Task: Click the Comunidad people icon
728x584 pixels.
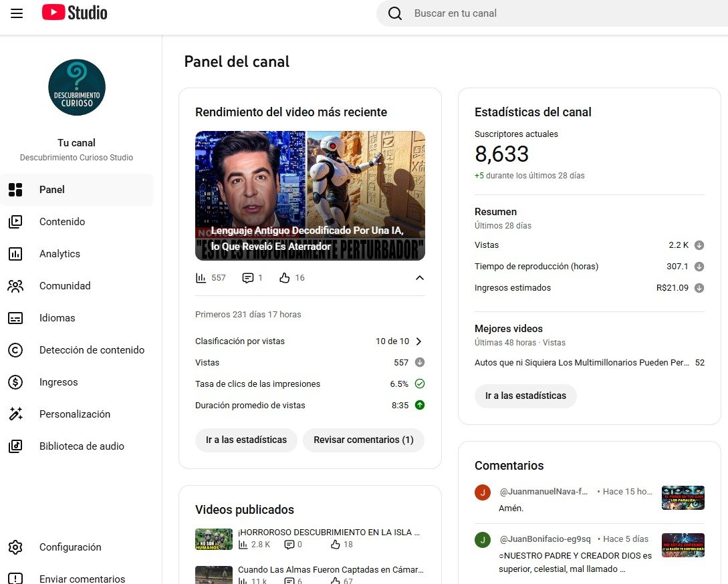Action: [x=15, y=286]
